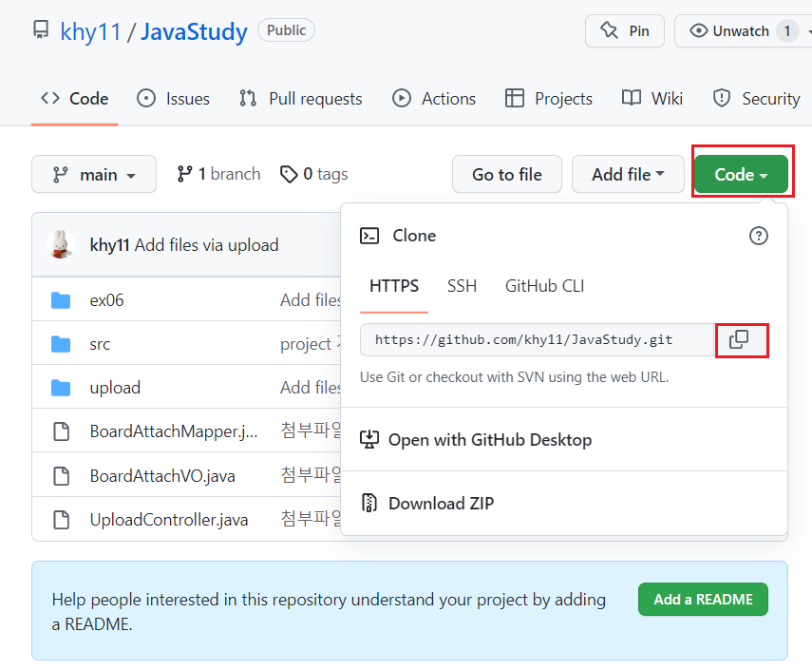812x670 pixels.
Task: Click the file icon beside BoardAttachMapper
Action: 62,431
